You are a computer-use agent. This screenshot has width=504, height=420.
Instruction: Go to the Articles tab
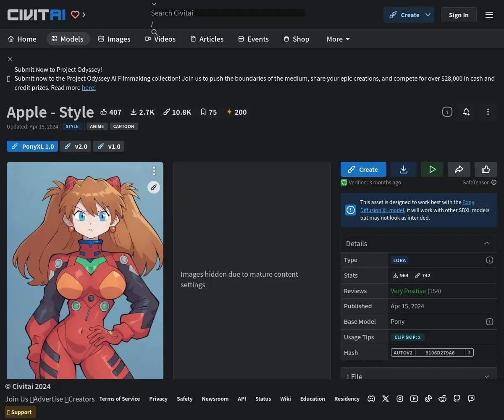pyautogui.click(x=207, y=39)
